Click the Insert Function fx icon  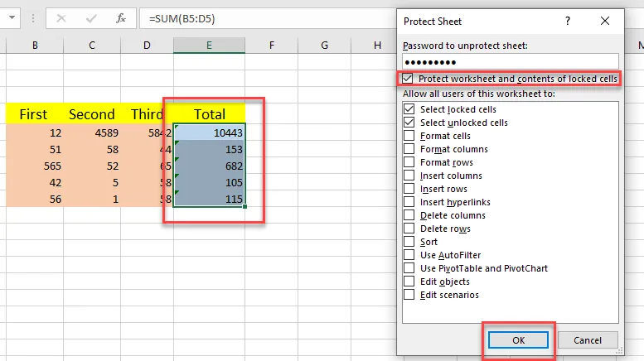click(x=121, y=17)
